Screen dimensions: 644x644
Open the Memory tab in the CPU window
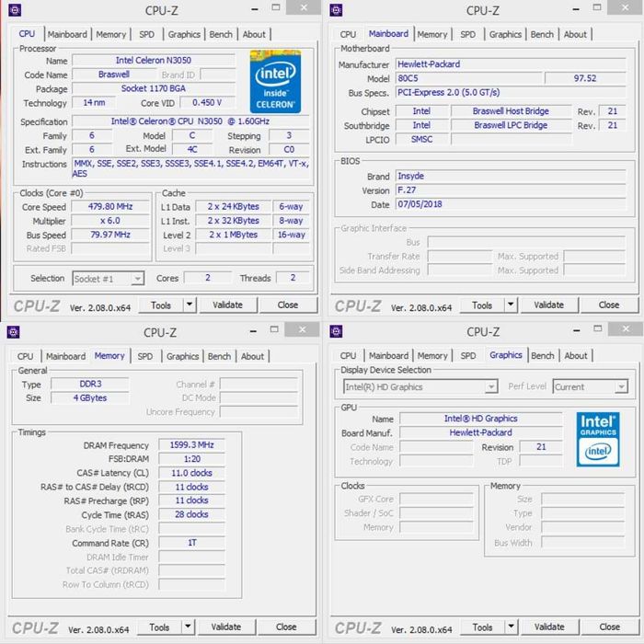coord(111,35)
